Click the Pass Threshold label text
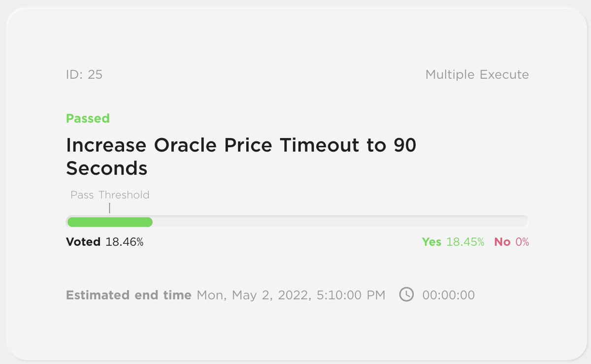 click(110, 195)
